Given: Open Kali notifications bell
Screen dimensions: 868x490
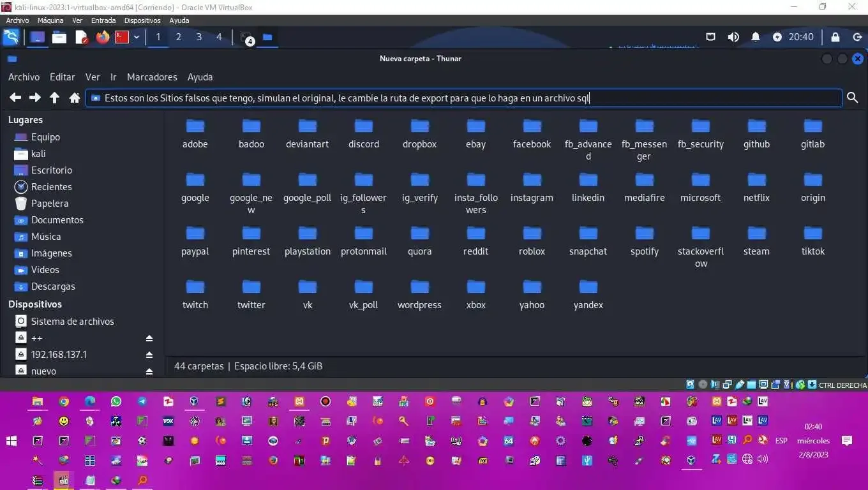Looking at the screenshot, I should click(756, 37).
